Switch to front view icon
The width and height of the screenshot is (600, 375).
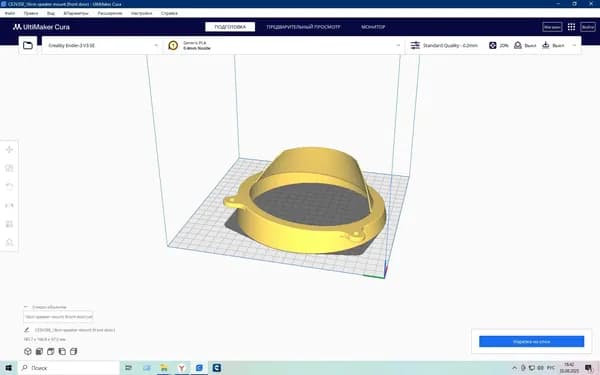(39, 351)
